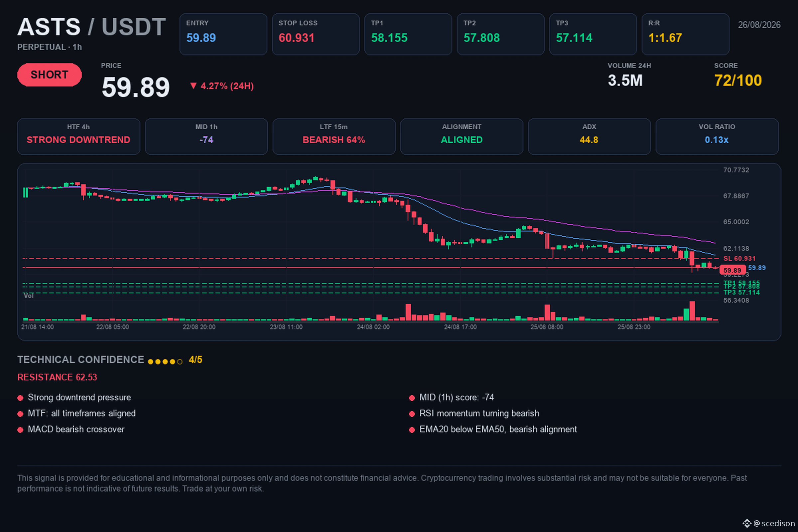This screenshot has width=798, height=532.
Task: Click the 22/08 20:00 time axis label
Action: click(x=199, y=327)
